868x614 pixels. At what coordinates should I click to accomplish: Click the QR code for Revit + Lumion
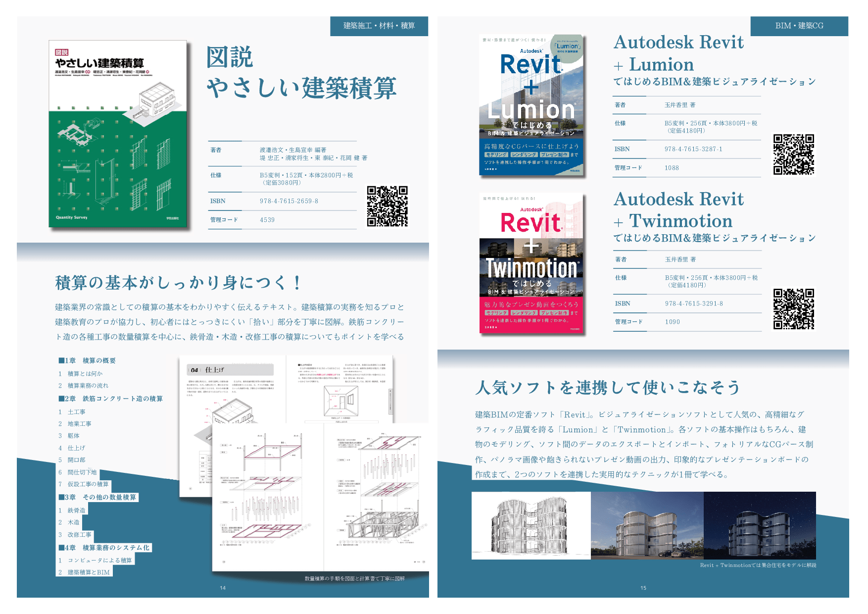[793, 154]
